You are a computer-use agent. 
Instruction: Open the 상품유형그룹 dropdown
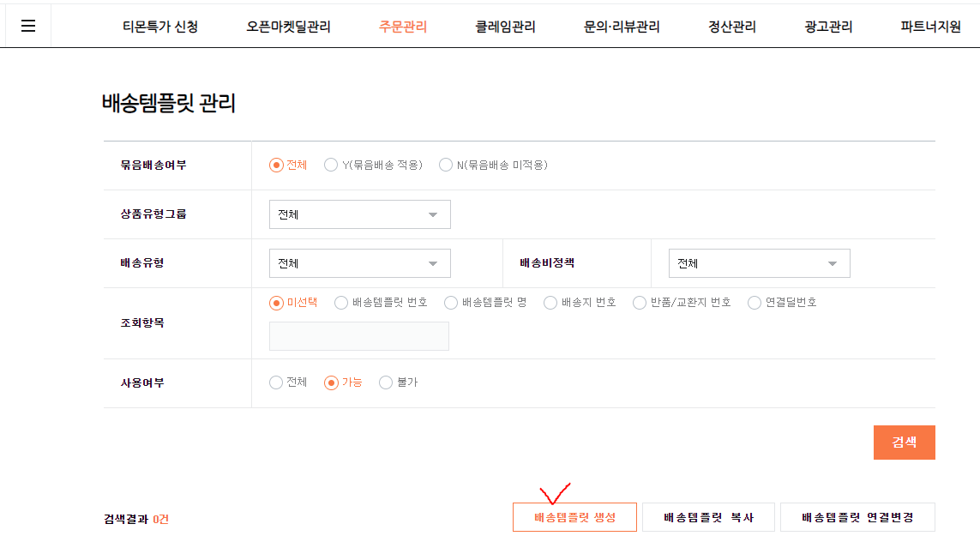359,214
